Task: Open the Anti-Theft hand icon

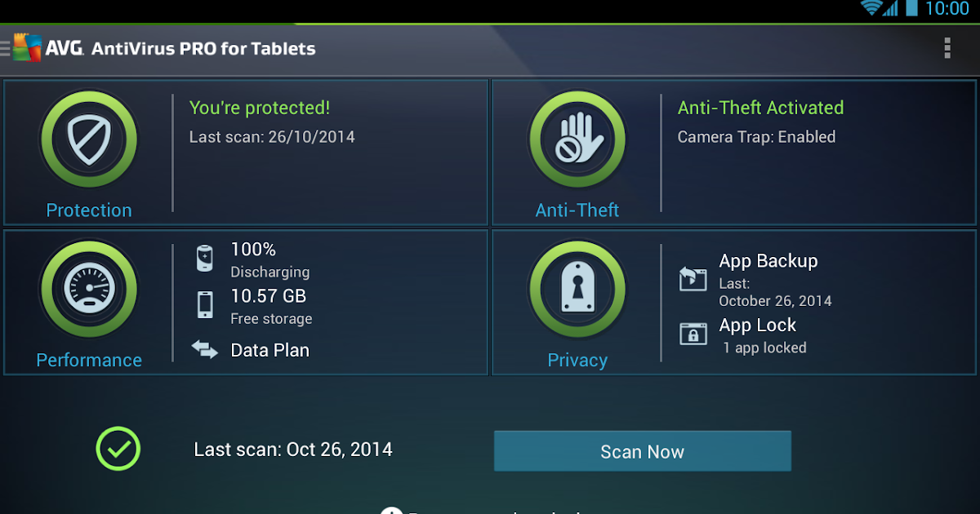Action: 577,140
